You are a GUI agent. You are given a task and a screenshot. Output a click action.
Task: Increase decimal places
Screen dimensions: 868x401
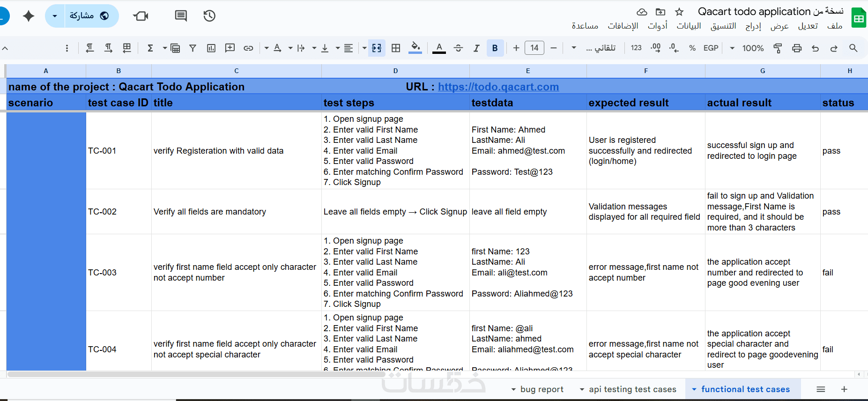tap(656, 48)
